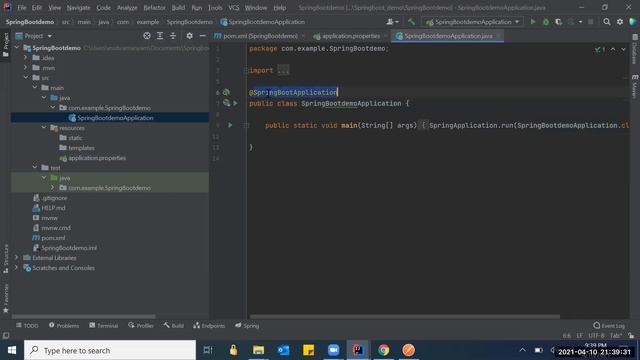
Task: Click the Windows search box
Action: click(x=110, y=350)
